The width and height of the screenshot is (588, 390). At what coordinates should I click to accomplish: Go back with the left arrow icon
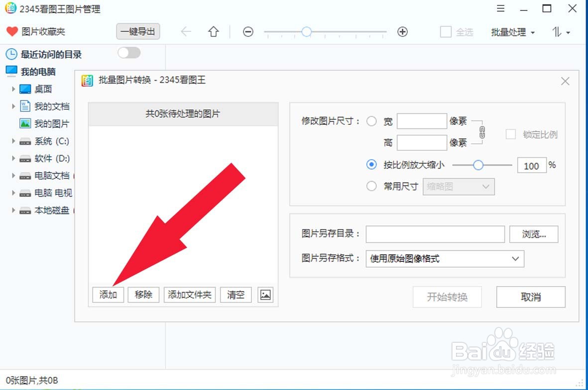pos(186,32)
